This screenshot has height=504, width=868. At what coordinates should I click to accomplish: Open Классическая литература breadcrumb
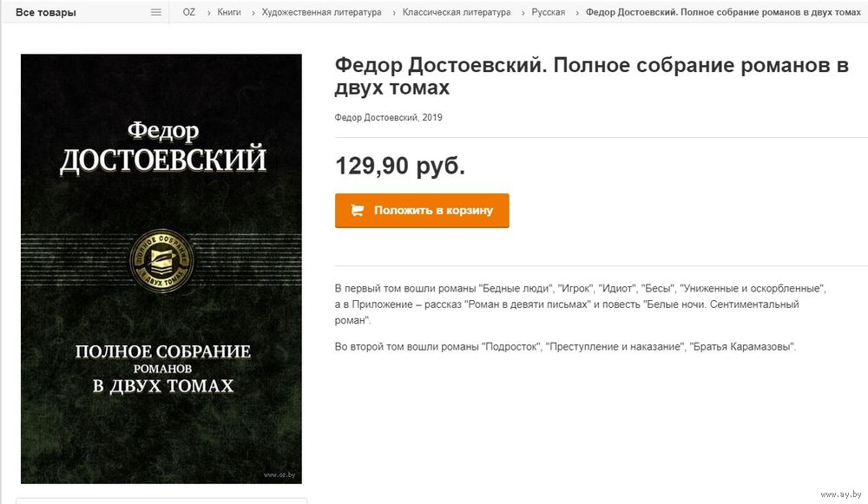[x=457, y=12]
